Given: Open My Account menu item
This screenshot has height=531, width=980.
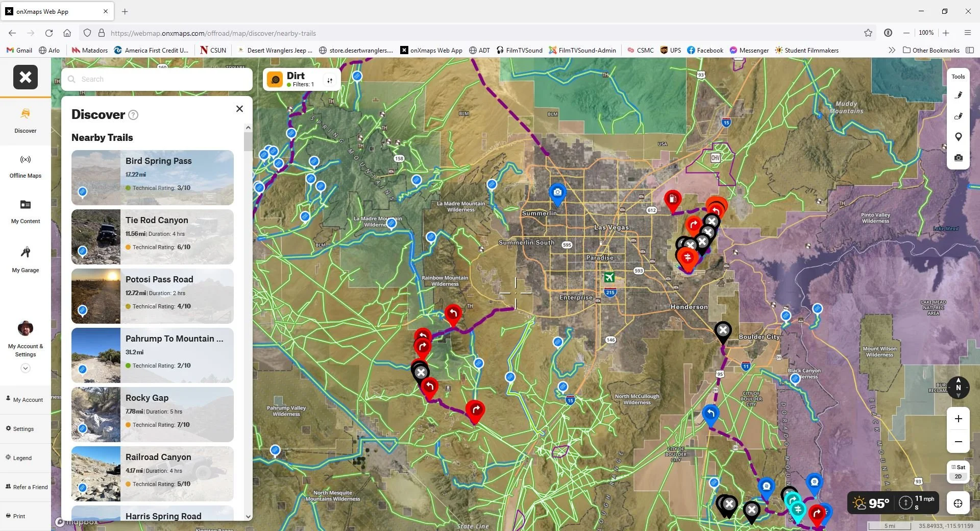Looking at the screenshot, I should pos(25,400).
